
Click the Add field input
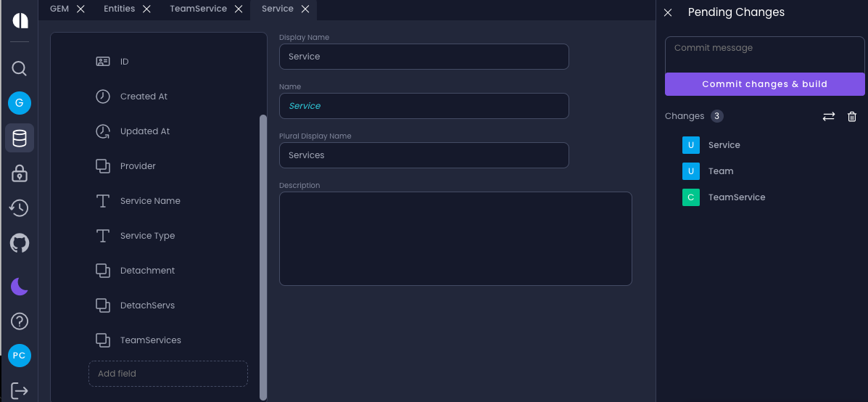(x=168, y=374)
